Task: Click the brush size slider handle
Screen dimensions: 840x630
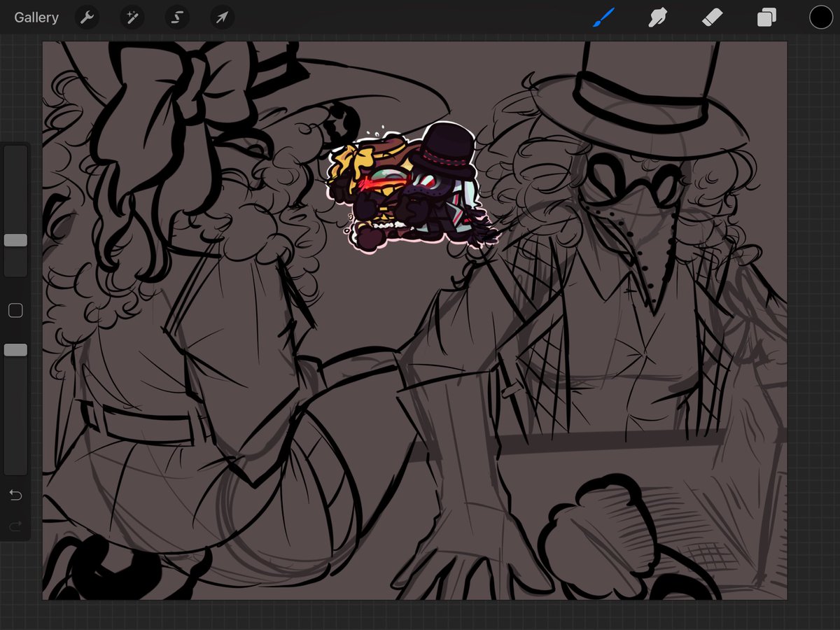Action: coord(15,240)
